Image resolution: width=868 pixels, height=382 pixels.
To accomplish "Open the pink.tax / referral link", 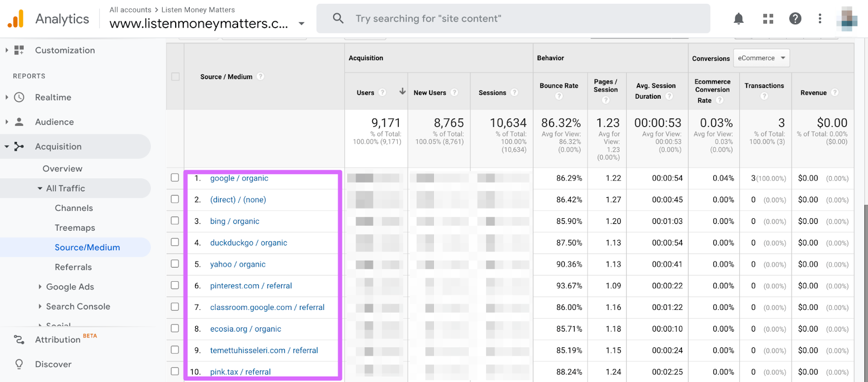I will click(x=240, y=372).
